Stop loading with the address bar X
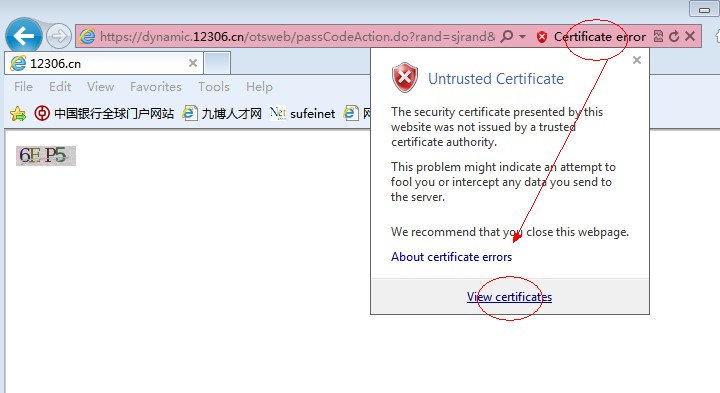 pos(690,36)
